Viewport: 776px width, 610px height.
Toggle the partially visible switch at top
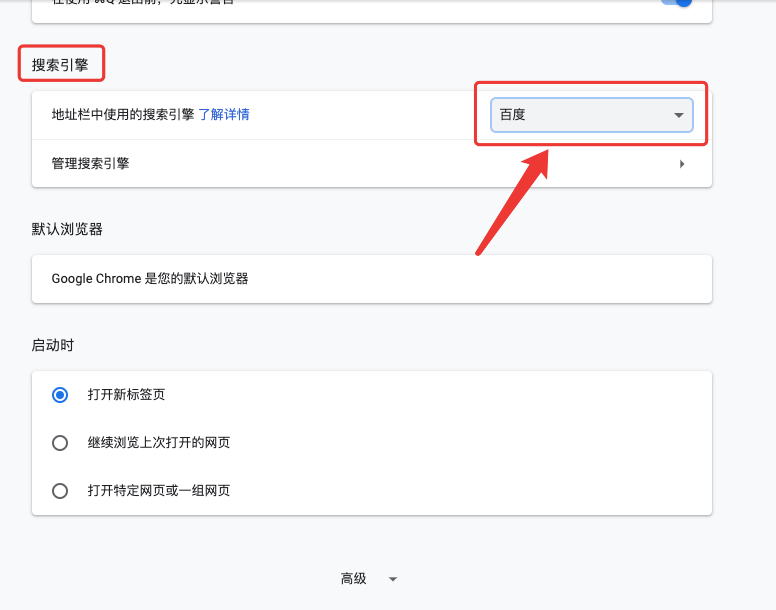tap(677, 2)
